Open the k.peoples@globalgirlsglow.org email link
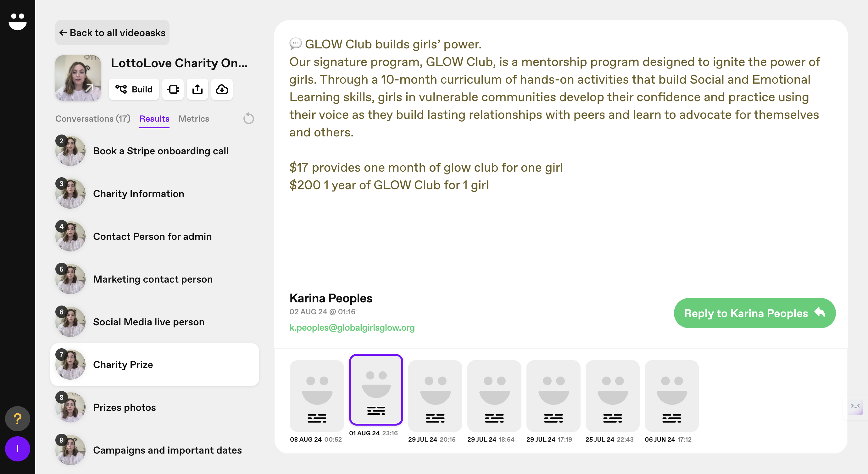Screen dimensions: 868x474 coord(352,328)
